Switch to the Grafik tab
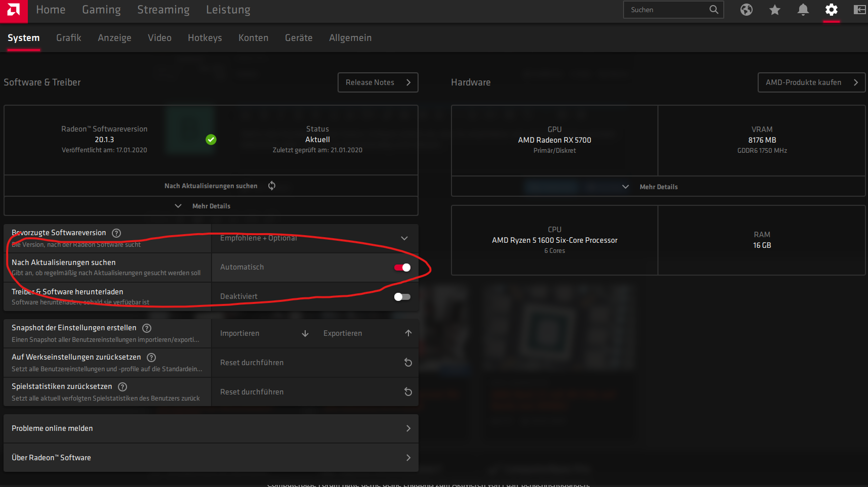 [69, 38]
